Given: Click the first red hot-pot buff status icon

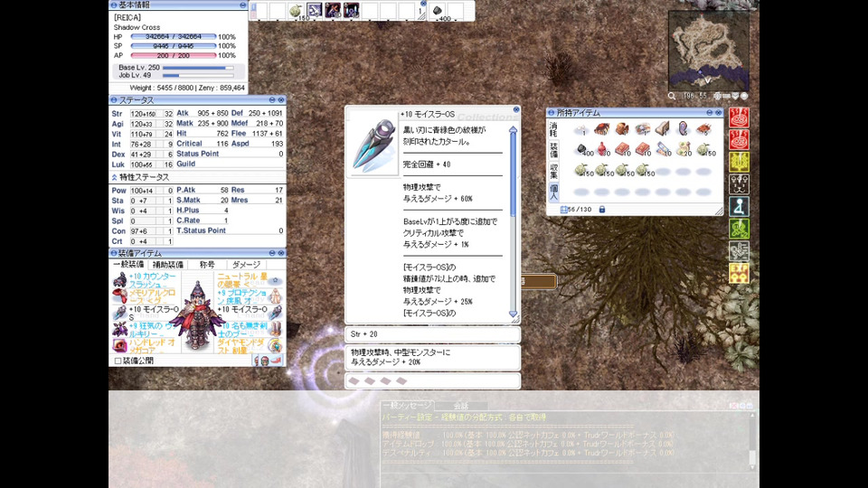Looking at the screenshot, I should point(739,117).
